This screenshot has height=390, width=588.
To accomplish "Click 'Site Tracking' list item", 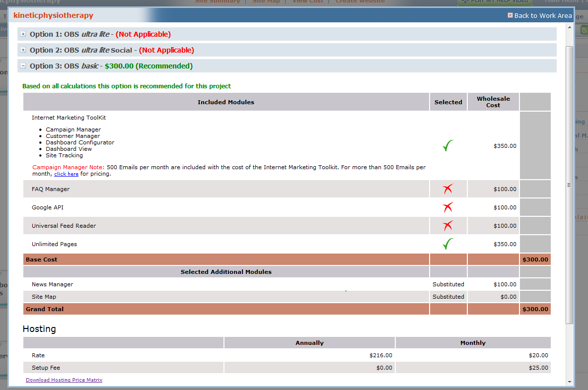I will (64, 155).
